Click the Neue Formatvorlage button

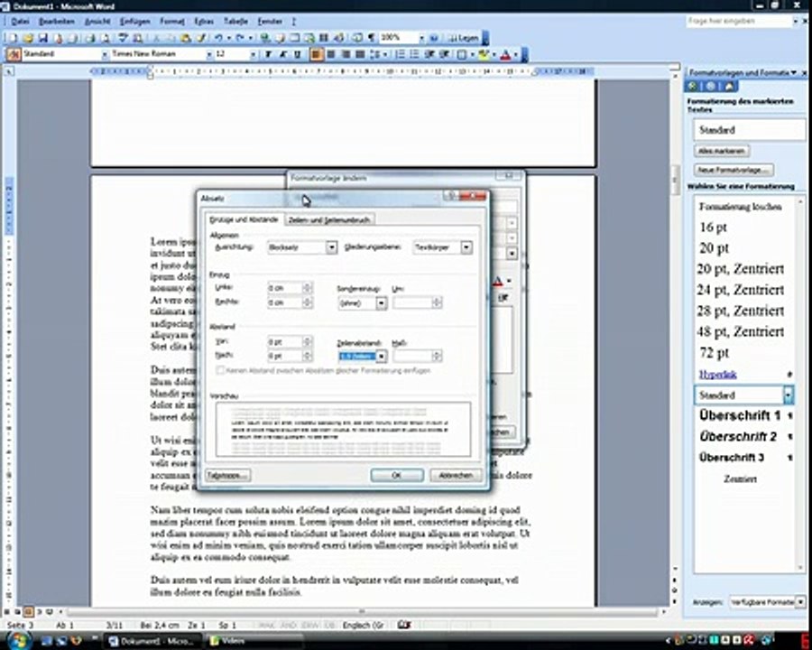click(x=734, y=170)
